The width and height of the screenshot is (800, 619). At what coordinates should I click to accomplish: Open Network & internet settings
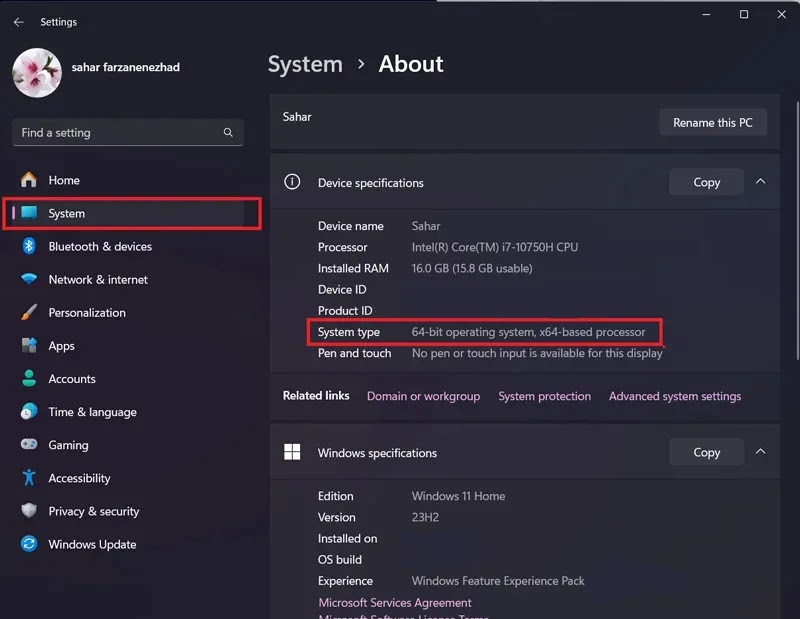(x=98, y=280)
